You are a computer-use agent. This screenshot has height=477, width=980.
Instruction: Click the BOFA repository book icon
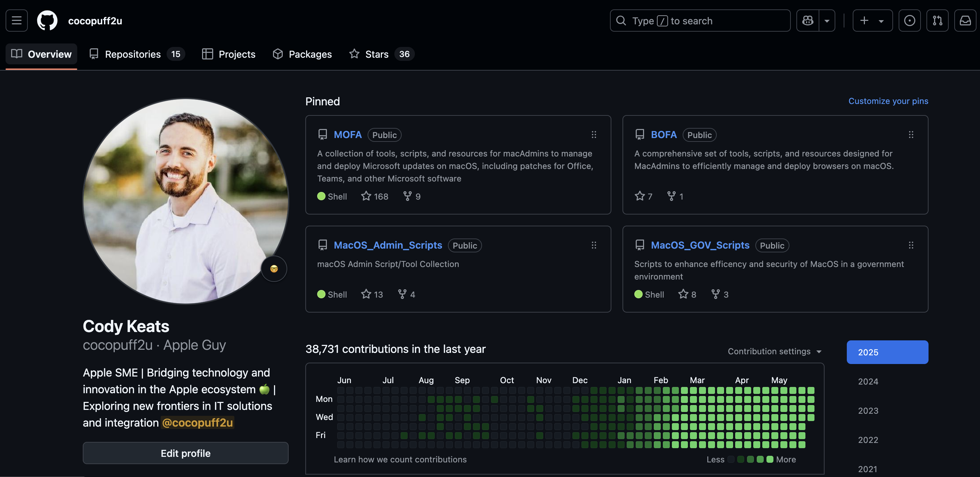[x=640, y=135]
